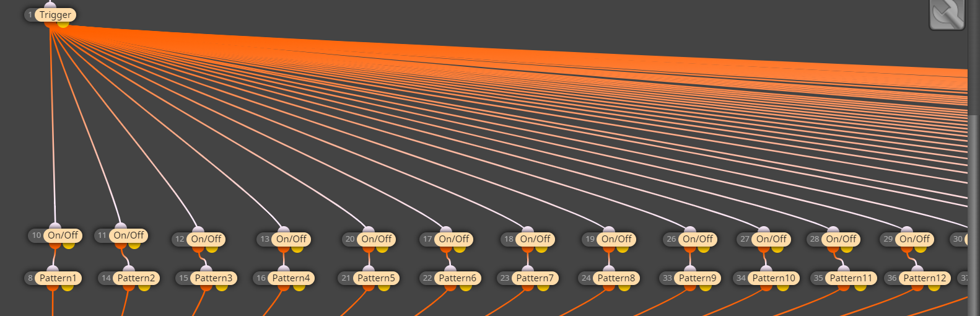Viewport: 980px width, 316px height.
Task: Click the Pattern4 node
Action: pyautogui.click(x=291, y=278)
